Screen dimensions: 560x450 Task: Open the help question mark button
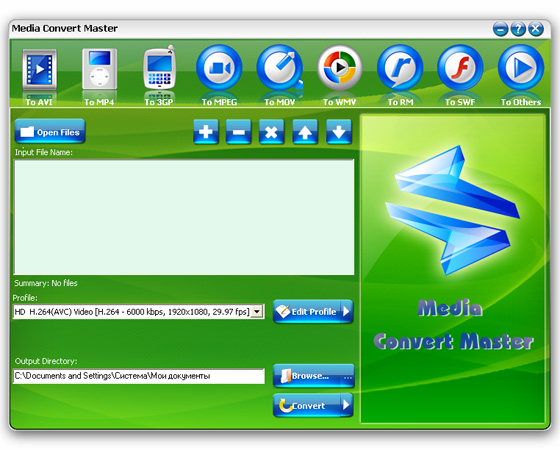click(x=518, y=29)
